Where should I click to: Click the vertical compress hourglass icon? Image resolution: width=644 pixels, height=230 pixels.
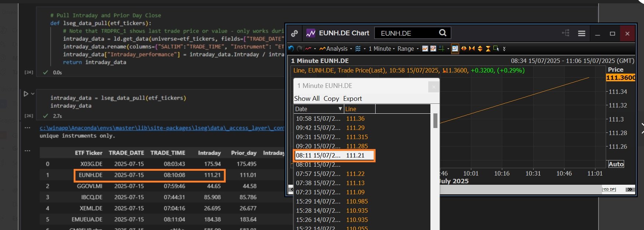(488, 49)
